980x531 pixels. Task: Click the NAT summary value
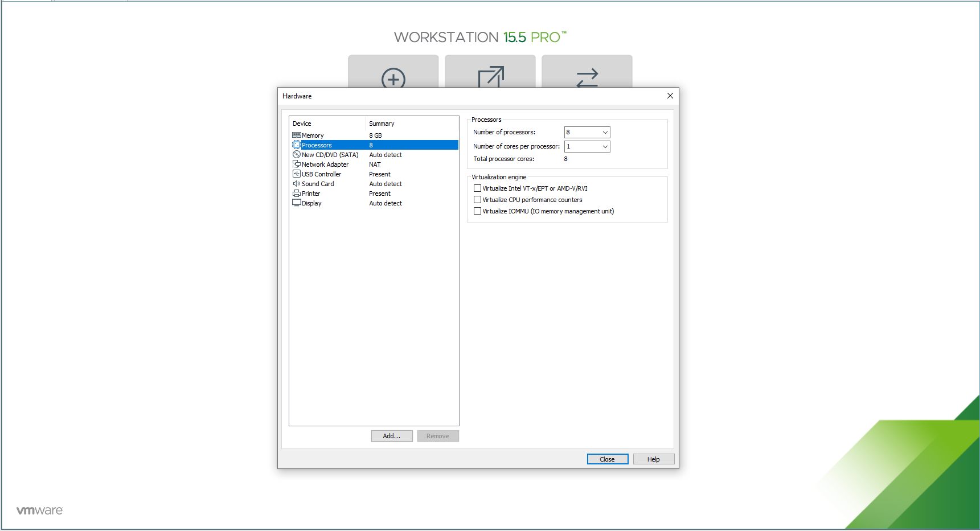(x=375, y=164)
